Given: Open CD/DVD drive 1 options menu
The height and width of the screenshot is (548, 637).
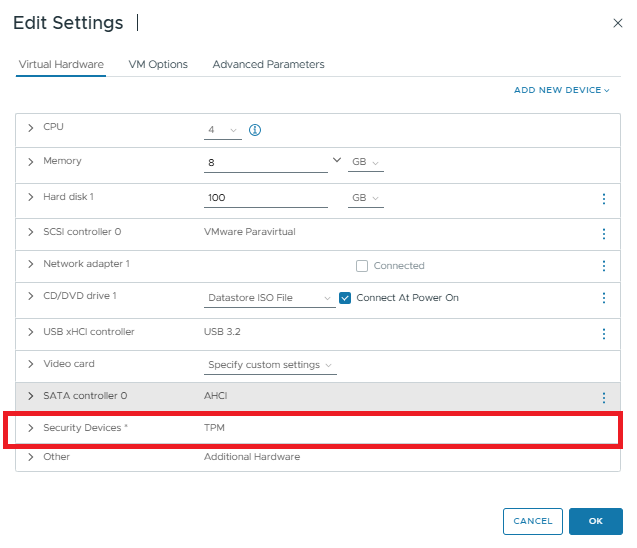Looking at the screenshot, I should pyautogui.click(x=603, y=298).
